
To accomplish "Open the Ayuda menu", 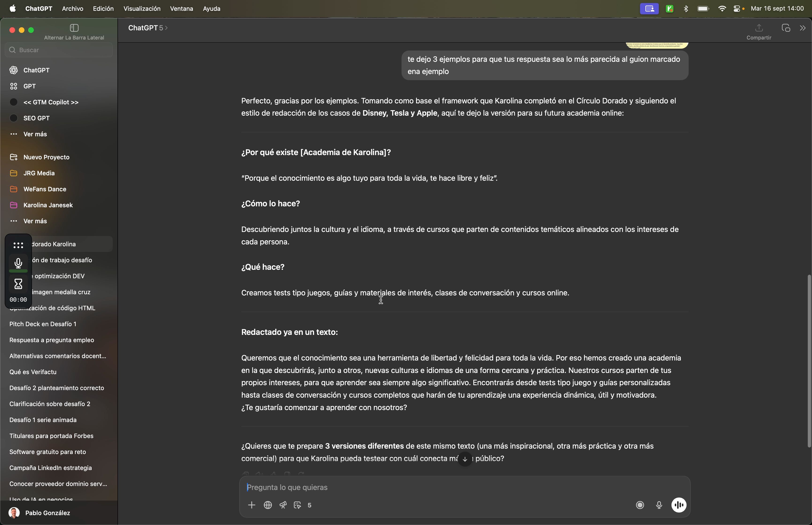I will 212,9.
